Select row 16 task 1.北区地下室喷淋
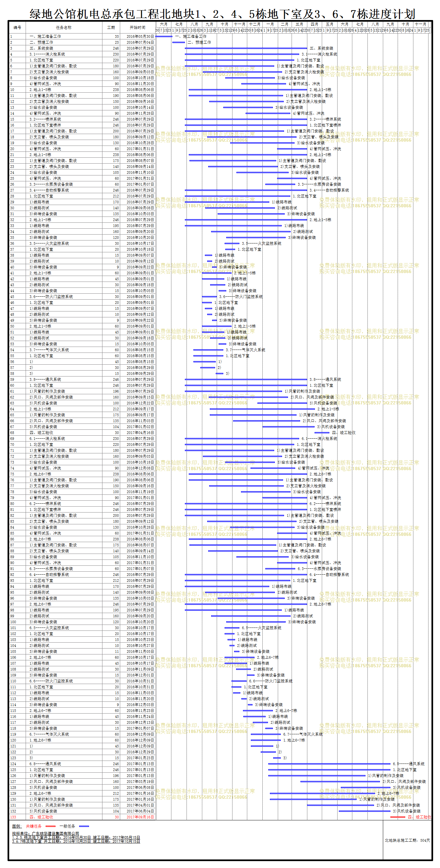 pyautogui.click(x=45, y=126)
